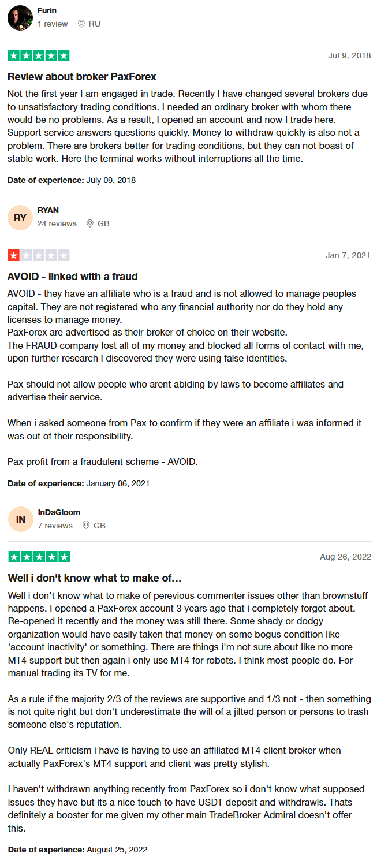The image size is (377, 868).
Task: Open 'Well i don't know what to make of…' title
Action: (95, 578)
